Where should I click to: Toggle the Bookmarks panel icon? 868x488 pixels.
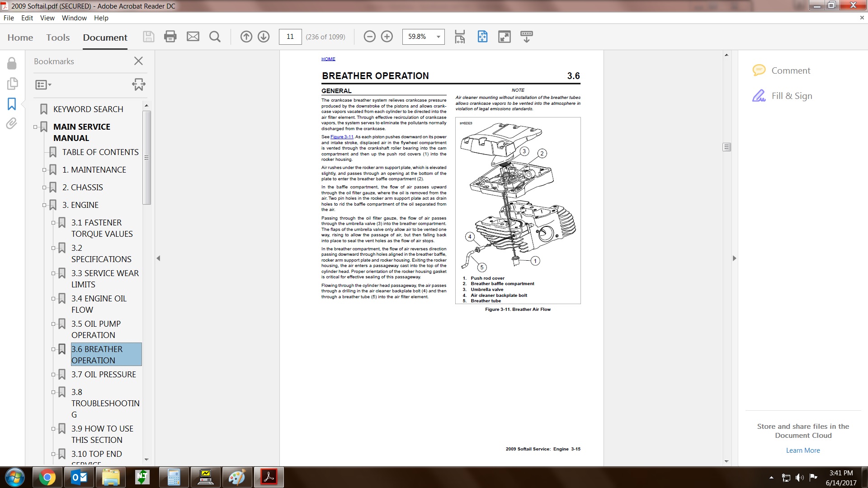coord(12,104)
